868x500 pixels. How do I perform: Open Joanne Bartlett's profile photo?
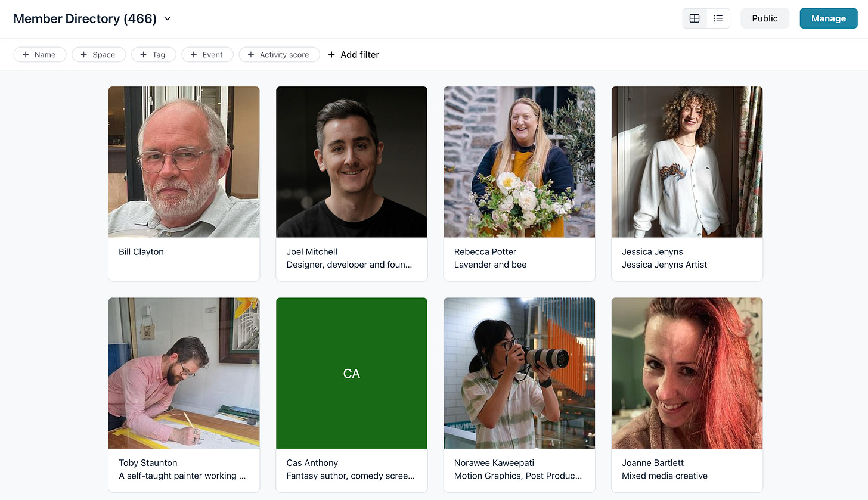687,373
